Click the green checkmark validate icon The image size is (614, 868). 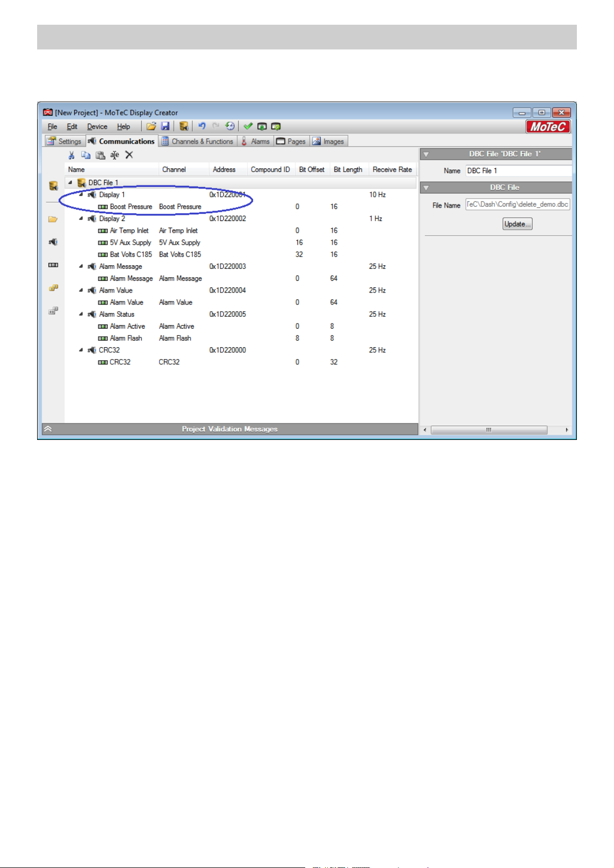point(248,126)
